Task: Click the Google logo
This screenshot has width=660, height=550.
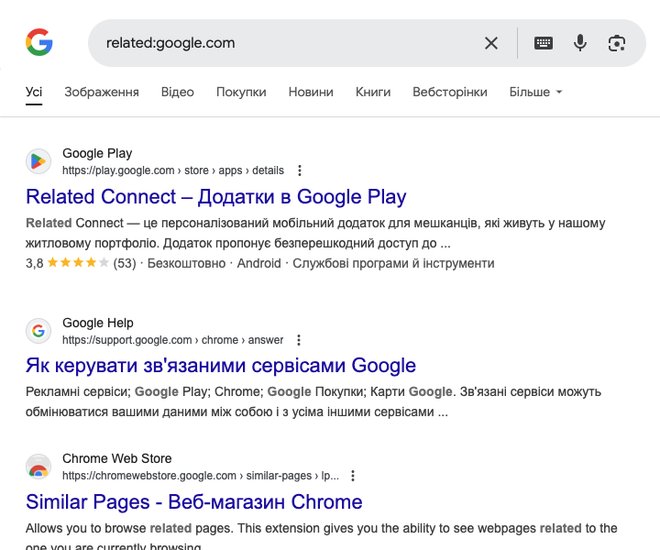Action: [39, 42]
